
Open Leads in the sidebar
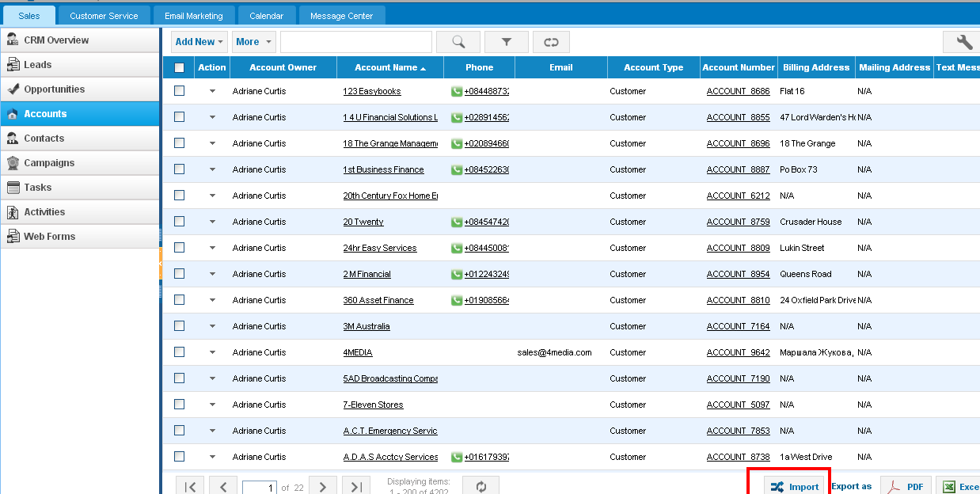click(x=80, y=65)
